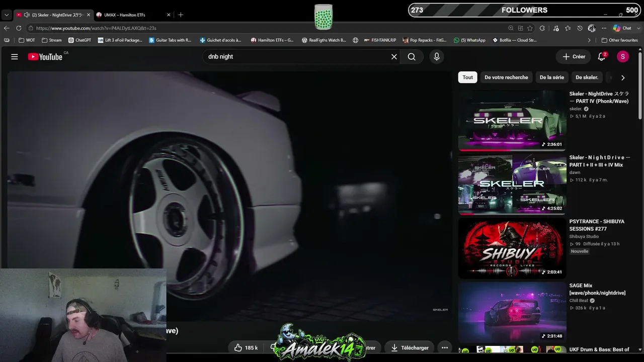Open the browser zoom magnifier icon
This screenshot has height=362, width=644.
tap(511, 28)
